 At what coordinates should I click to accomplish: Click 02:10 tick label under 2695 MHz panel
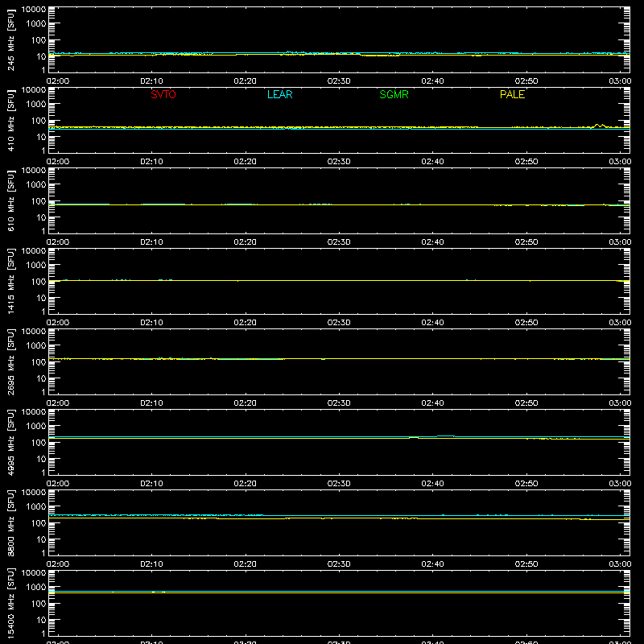pyautogui.click(x=151, y=403)
